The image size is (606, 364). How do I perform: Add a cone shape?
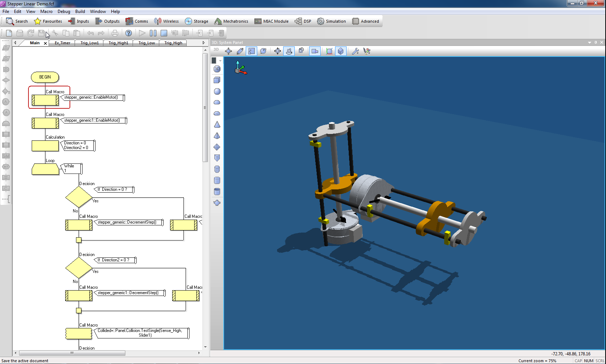(x=217, y=125)
